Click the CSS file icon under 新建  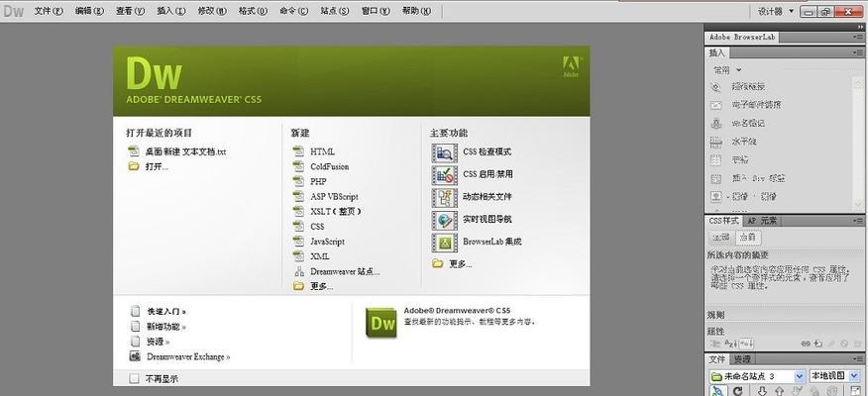[x=299, y=226]
